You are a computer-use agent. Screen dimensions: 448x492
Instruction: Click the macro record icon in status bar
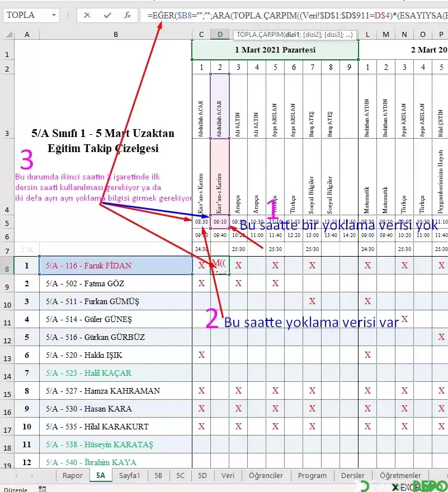(42, 489)
